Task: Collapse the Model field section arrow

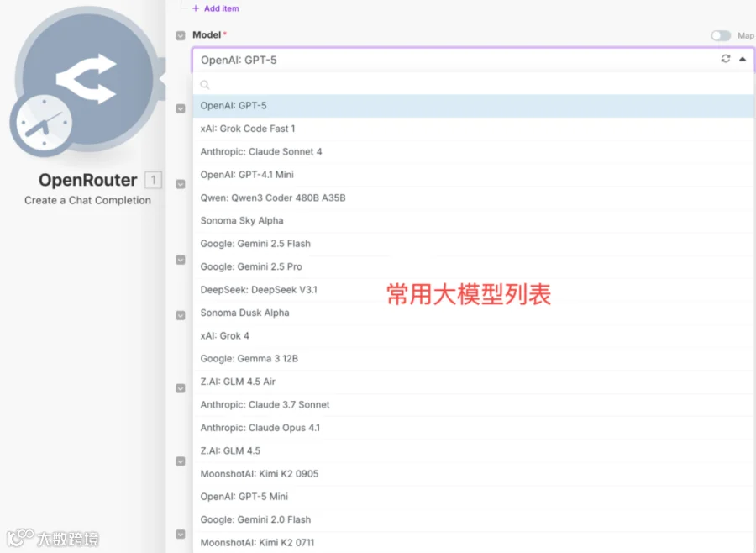Action: (181, 35)
